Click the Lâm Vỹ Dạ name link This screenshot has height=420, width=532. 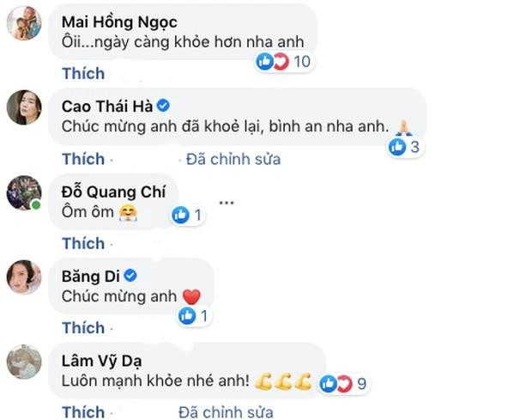pyautogui.click(x=101, y=359)
